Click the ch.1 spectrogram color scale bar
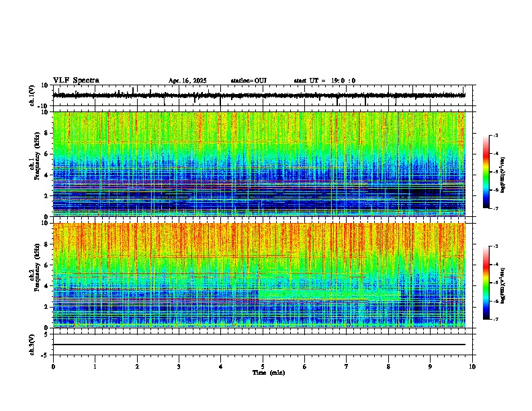This screenshot has width=532, height=411. coord(486,172)
